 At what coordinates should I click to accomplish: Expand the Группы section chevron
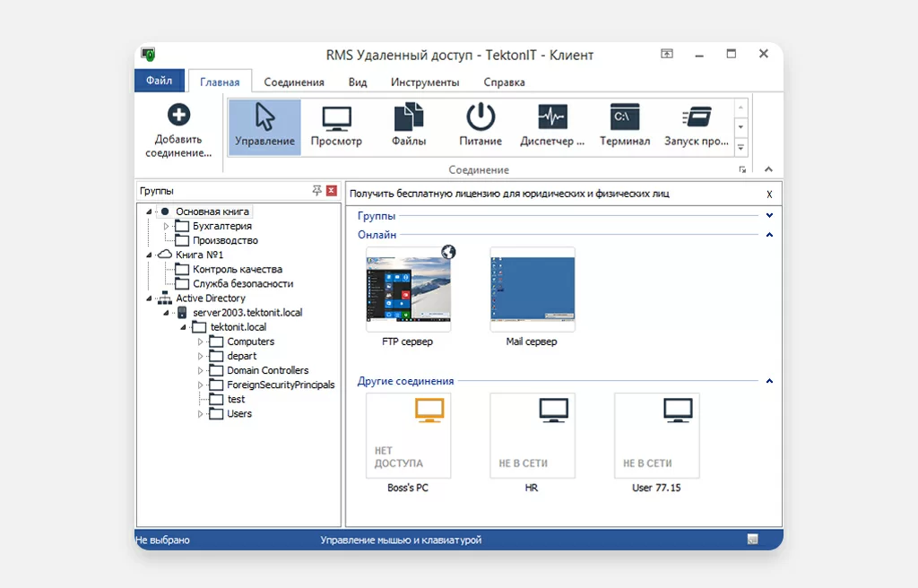[x=769, y=216]
